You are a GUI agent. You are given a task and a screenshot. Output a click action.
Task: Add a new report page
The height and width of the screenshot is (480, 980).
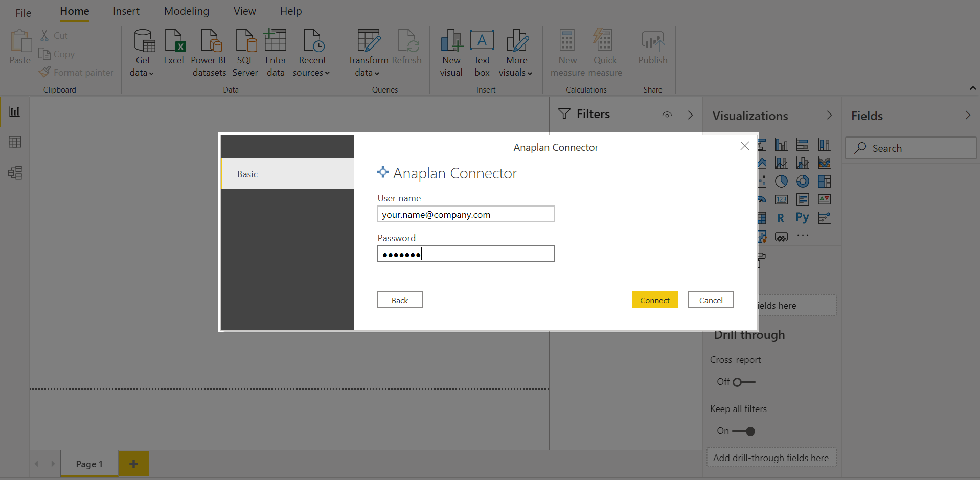pyautogui.click(x=133, y=464)
